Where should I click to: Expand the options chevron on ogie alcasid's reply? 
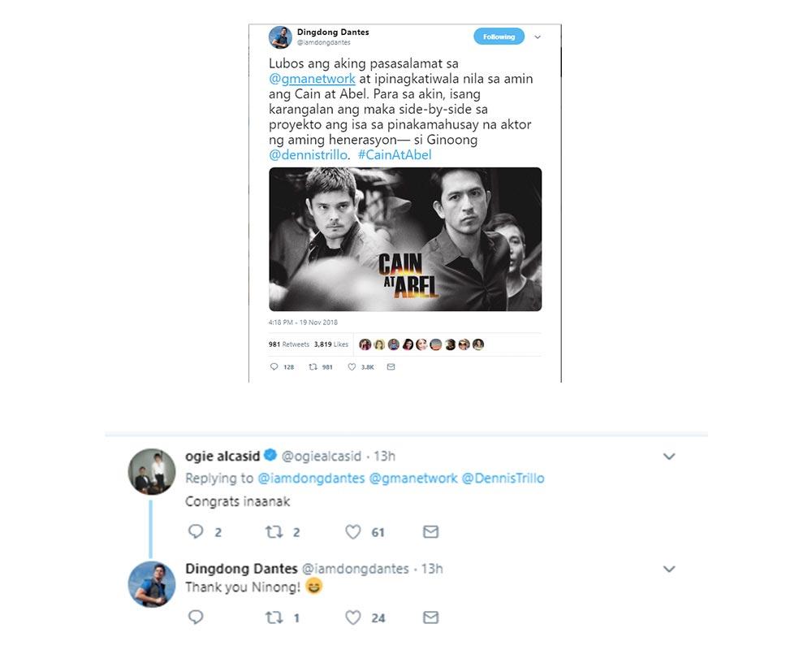coord(669,457)
